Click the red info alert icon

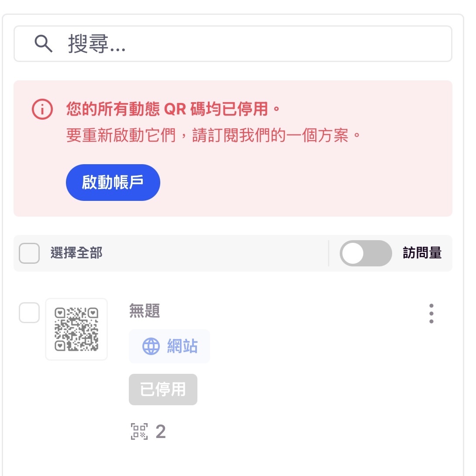42,109
